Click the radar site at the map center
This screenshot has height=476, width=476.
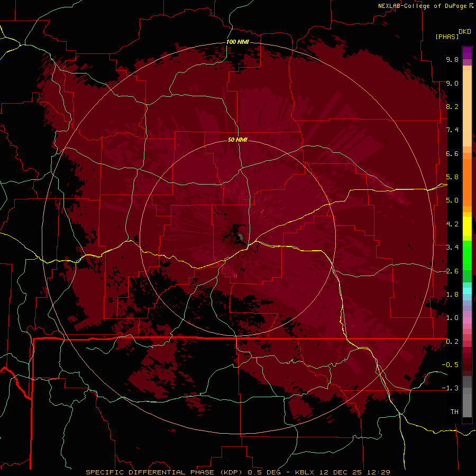[240, 237]
